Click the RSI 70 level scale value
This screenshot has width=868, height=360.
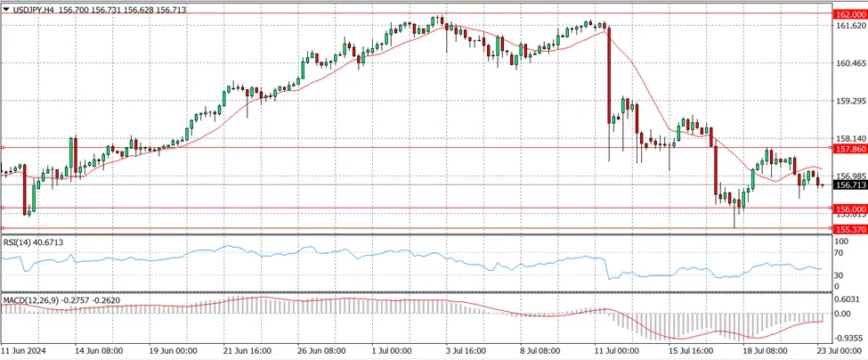(x=841, y=253)
